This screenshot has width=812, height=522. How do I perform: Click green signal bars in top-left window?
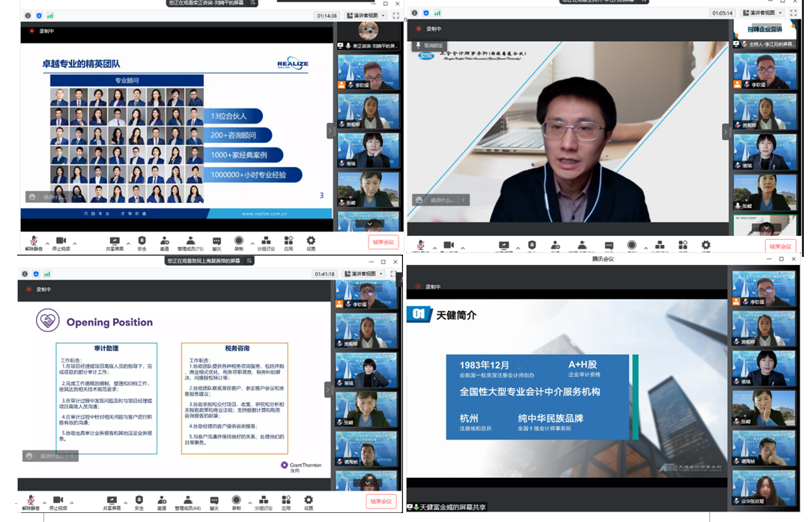49,16
